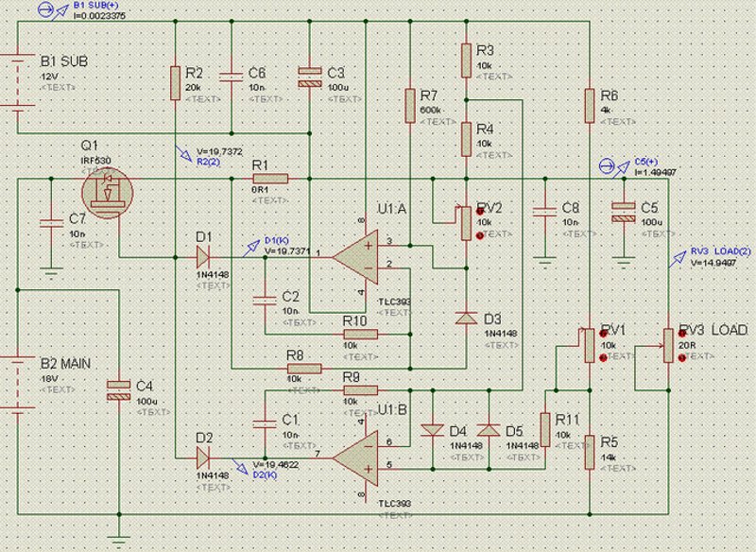Viewport: 756px width, 552px height.
Task: Click the B1 SUB(+) current probe
Action: coord(53,10)
